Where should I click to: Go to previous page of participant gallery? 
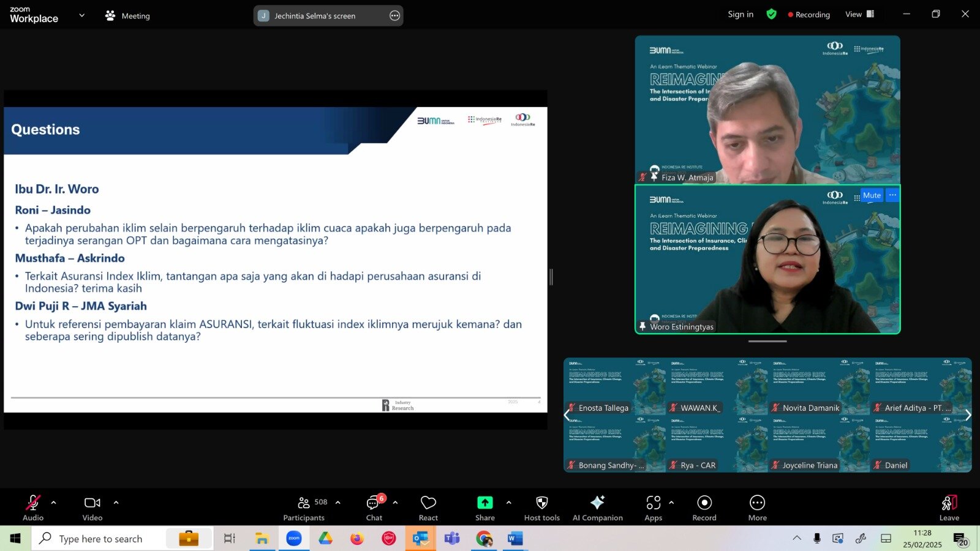(567, 415)
